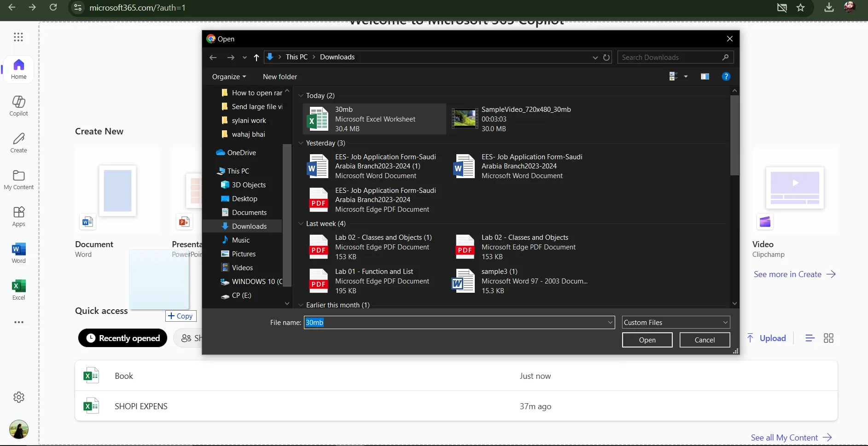The height and width of the screenshot is (446, 868).
Task: Click New folder in dialog toolbar
Action: point(280,77)
